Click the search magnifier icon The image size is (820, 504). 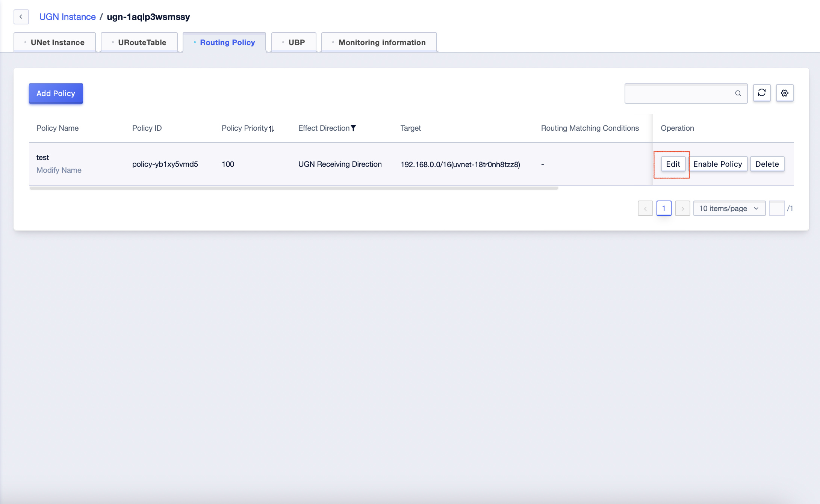tap(738, 93)
